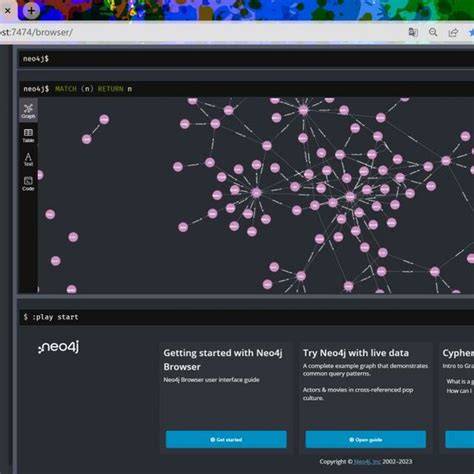This screenshot has height=474, width=474.
Task: Switch to Code result view
Action: pyautogui.click(x=28, y=183)
